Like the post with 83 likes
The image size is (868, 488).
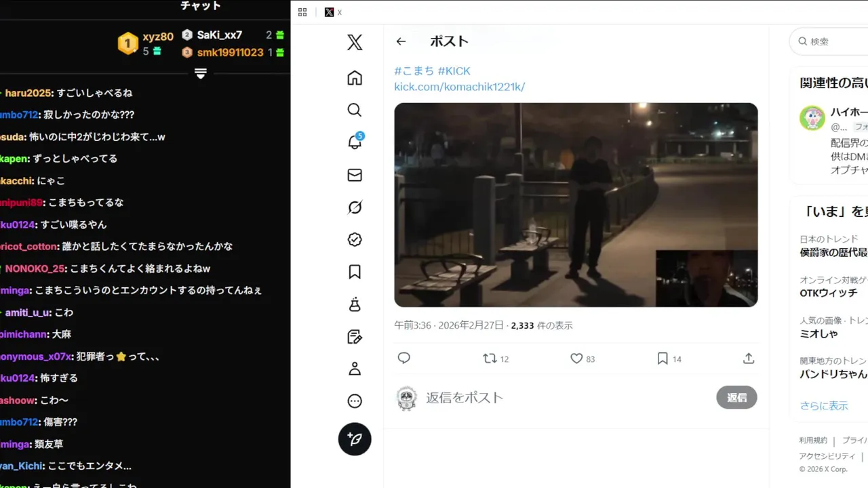582,359
